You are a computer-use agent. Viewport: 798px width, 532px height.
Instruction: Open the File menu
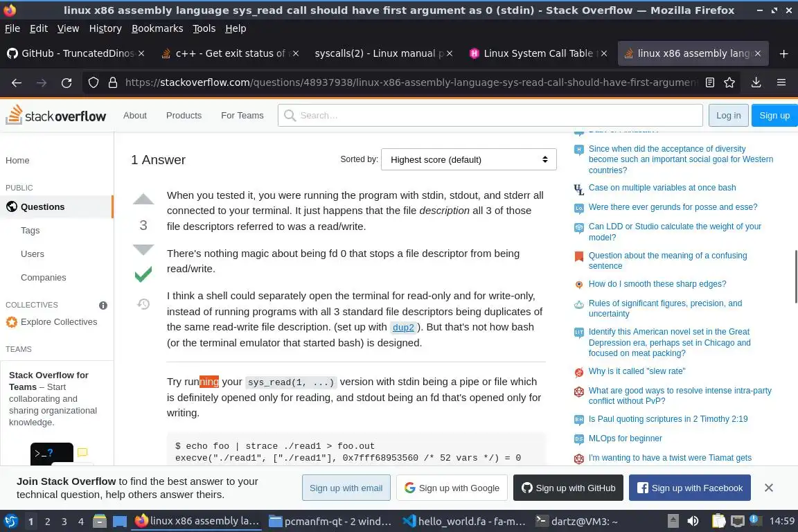12,28
